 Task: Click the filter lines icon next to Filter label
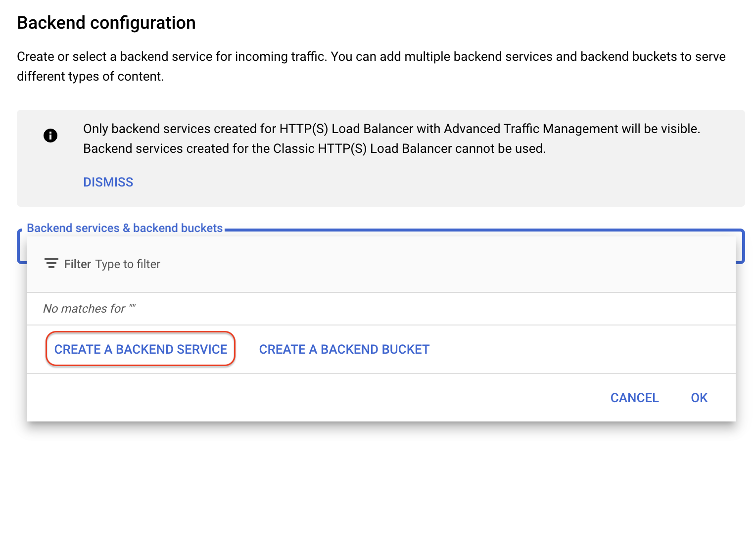51,264
